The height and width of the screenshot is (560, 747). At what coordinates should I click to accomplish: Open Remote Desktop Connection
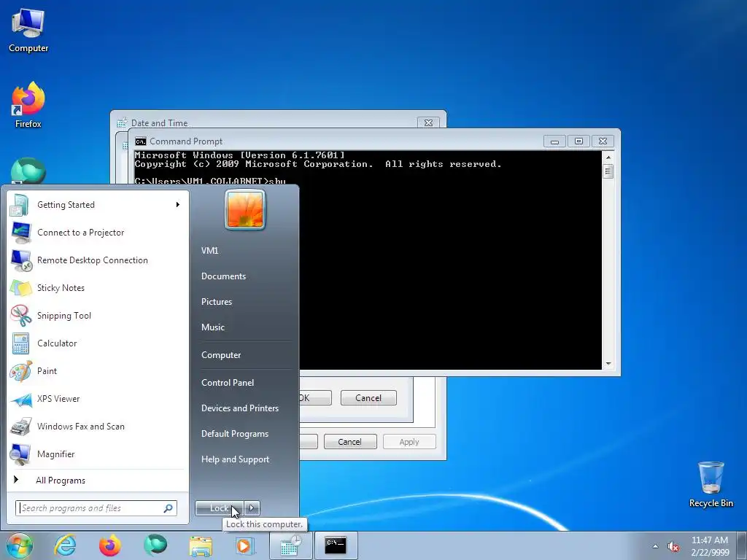tap(97, 260)
